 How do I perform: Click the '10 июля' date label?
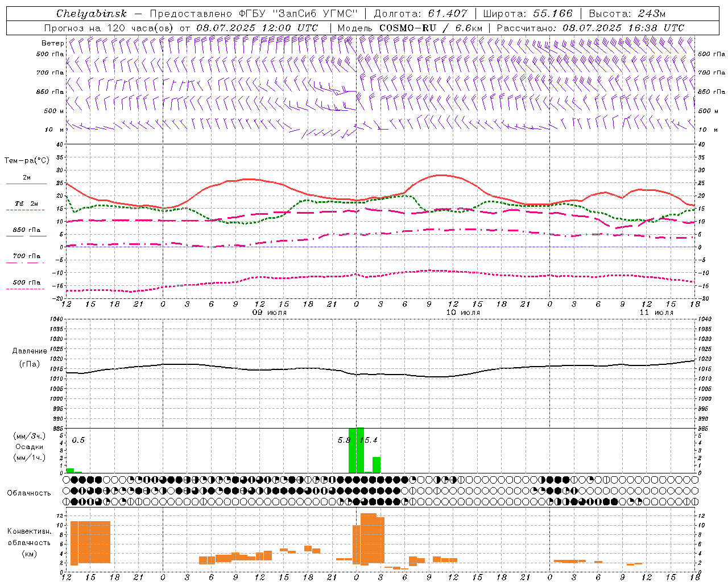[x=463, y=313]
